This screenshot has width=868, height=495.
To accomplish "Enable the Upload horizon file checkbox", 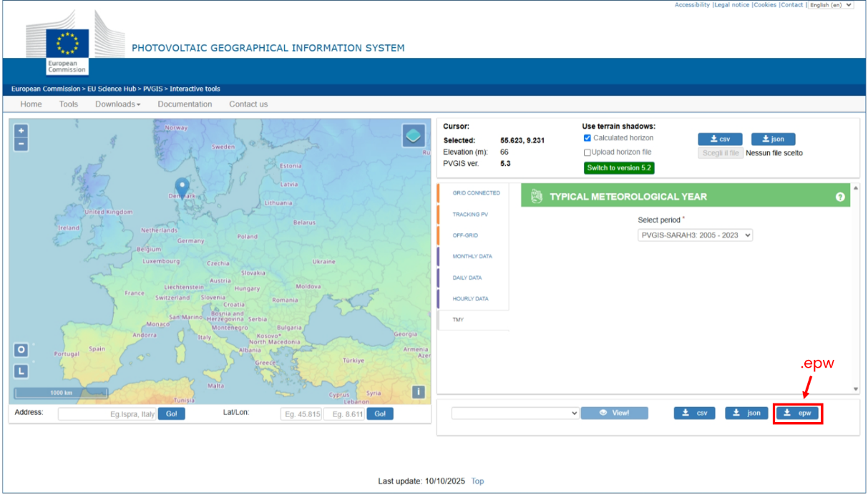I will pos(587,152).
